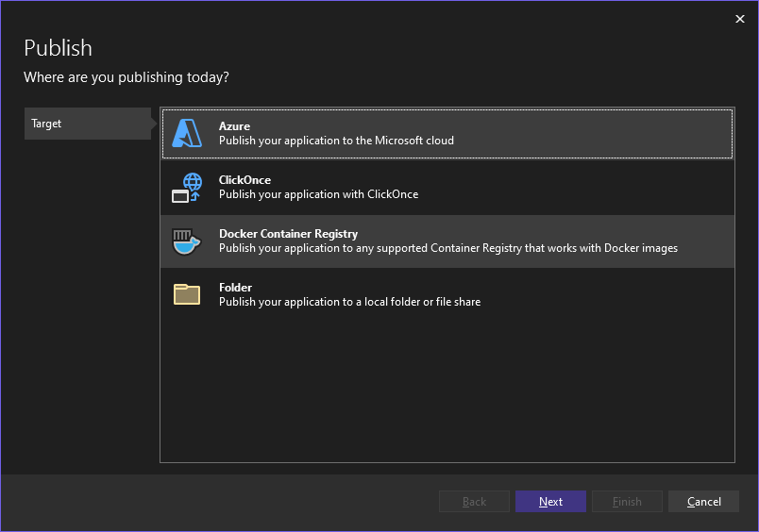
Task: Cancel the Publish dialog
Action: [703, 502]
